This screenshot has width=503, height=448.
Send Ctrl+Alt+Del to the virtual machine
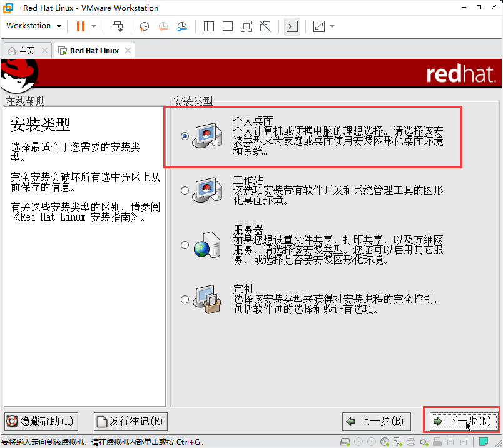[x=118, y=26]
